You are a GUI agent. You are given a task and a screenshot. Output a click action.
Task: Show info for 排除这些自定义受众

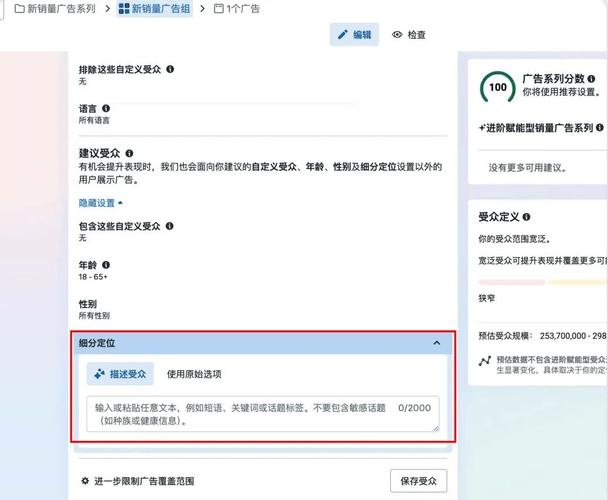(x=170, y=69)
